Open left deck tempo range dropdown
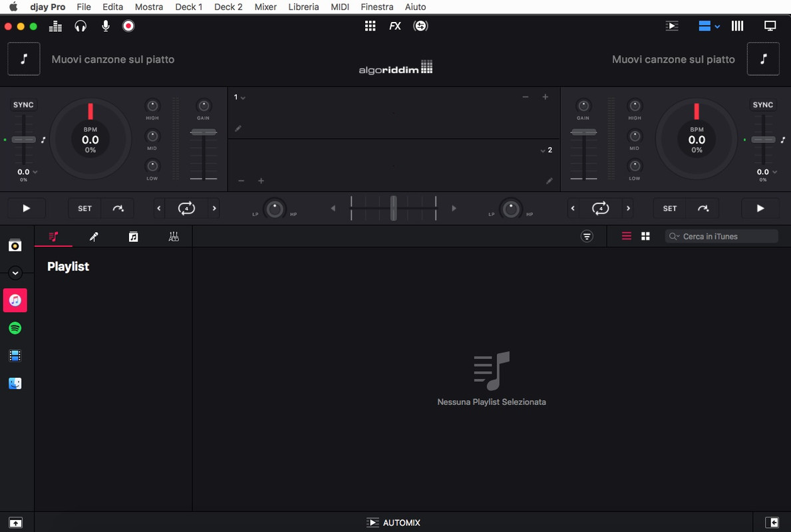 coord(35,172)
